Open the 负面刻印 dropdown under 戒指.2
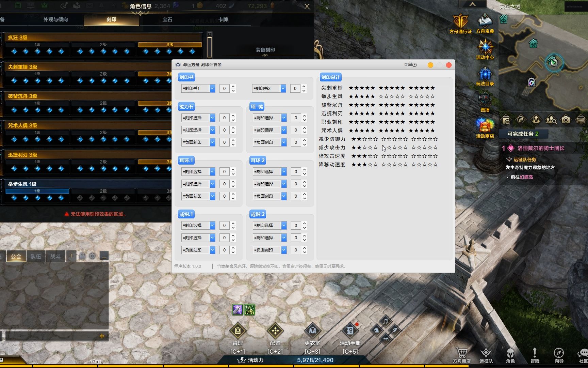Screen dimensions: 588x368 [x=284, y=250]
